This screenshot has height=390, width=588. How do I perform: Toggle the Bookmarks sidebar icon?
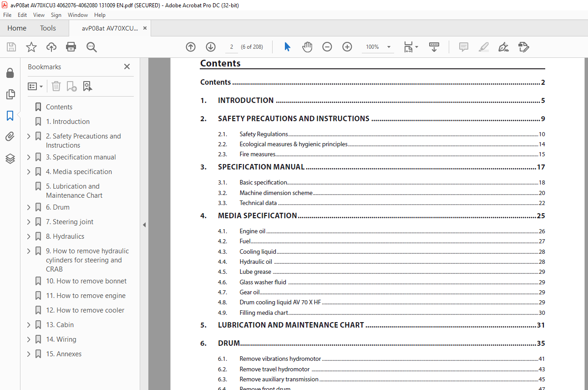tap(10, 116)
